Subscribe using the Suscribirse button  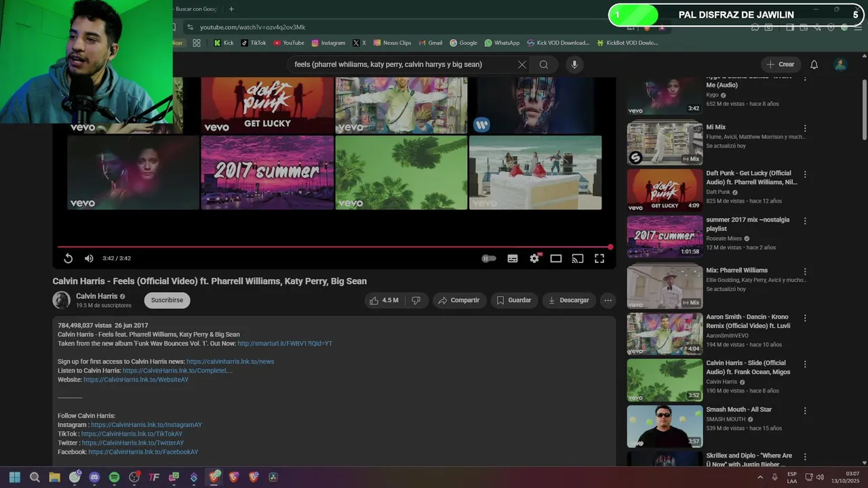point(167,300)
